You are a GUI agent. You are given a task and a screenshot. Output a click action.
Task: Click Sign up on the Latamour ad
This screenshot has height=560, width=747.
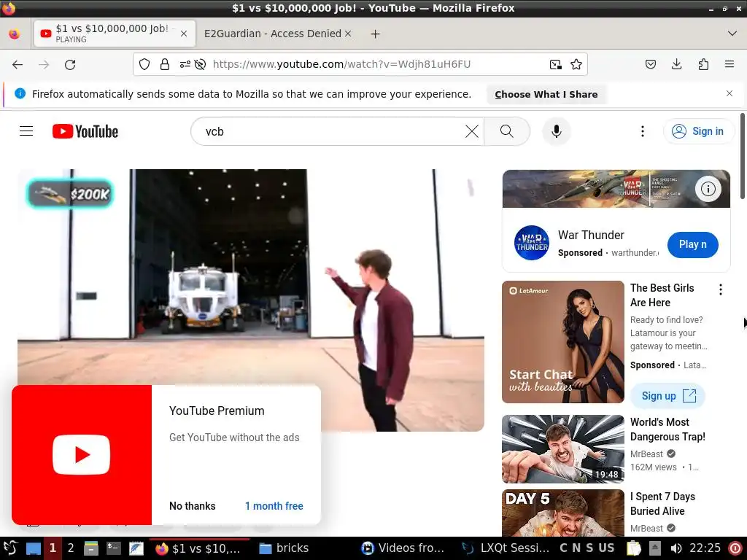[x=667, y=396]
